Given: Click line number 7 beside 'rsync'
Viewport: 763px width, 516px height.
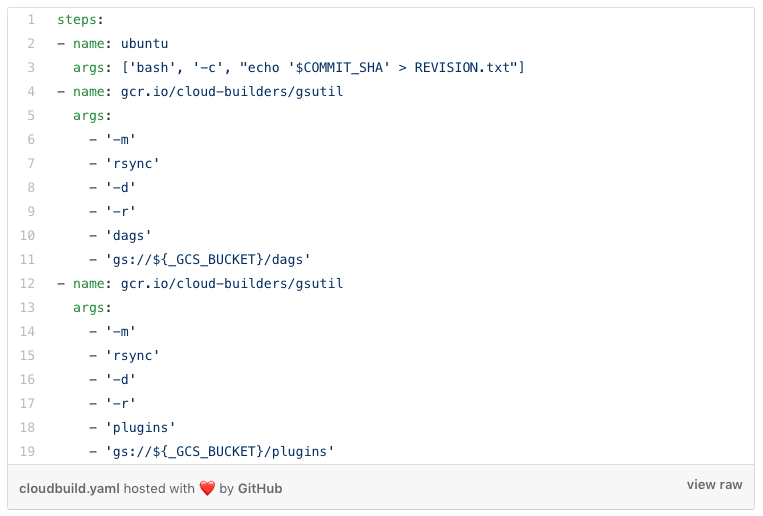Looking at the screenshot, I should point(31,164).
